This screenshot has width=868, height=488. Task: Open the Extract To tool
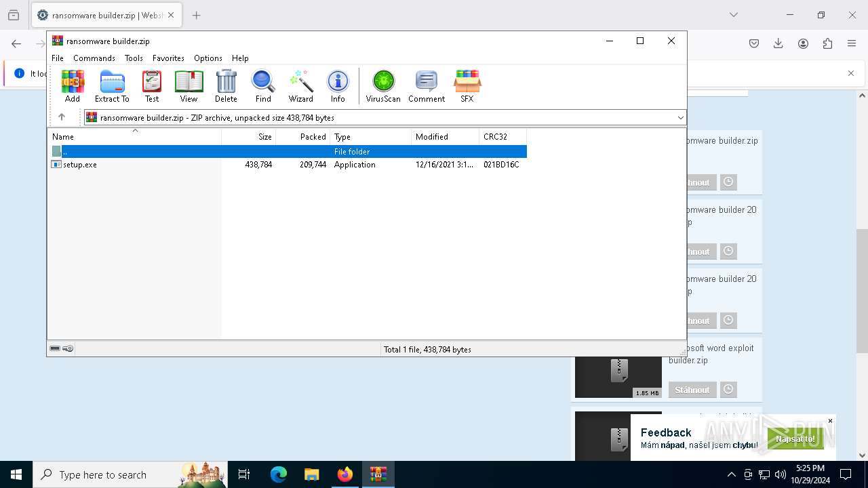click(112, 86)
